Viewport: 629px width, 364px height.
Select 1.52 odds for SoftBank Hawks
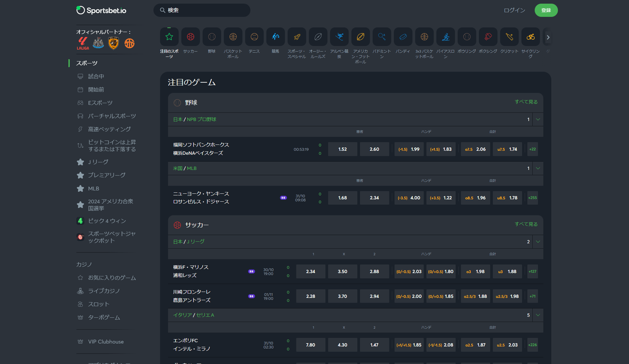342,149
